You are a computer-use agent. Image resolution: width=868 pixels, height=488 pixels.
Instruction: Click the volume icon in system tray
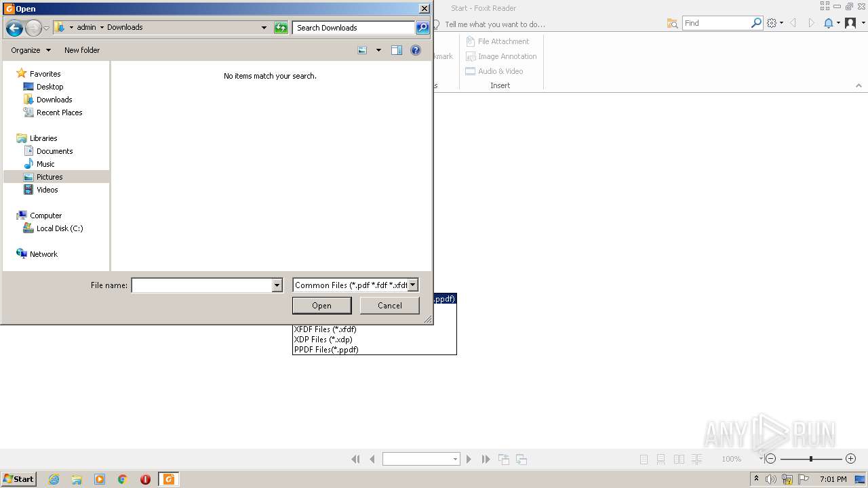click(x=771, y=479)
